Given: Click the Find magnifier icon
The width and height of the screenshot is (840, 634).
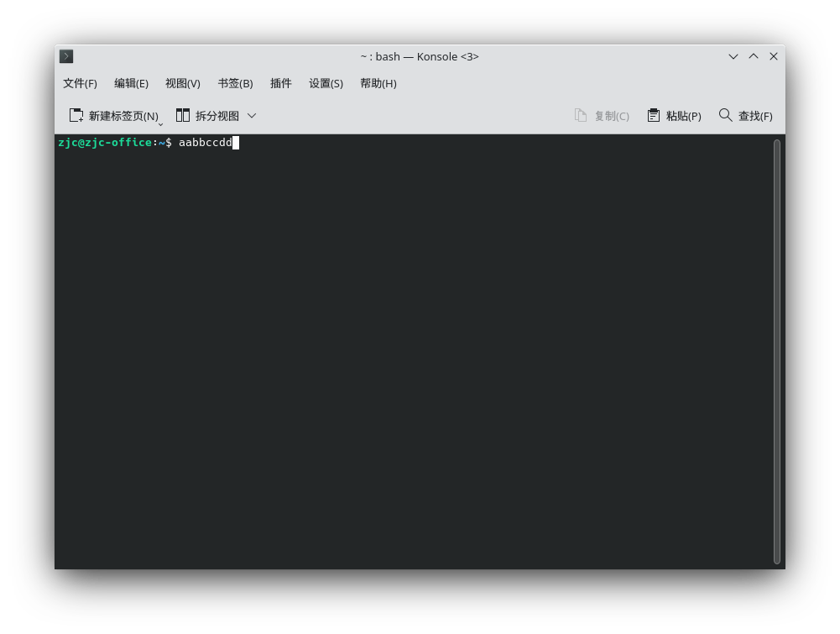Looking at the screenshot, I should click(724, 115).
